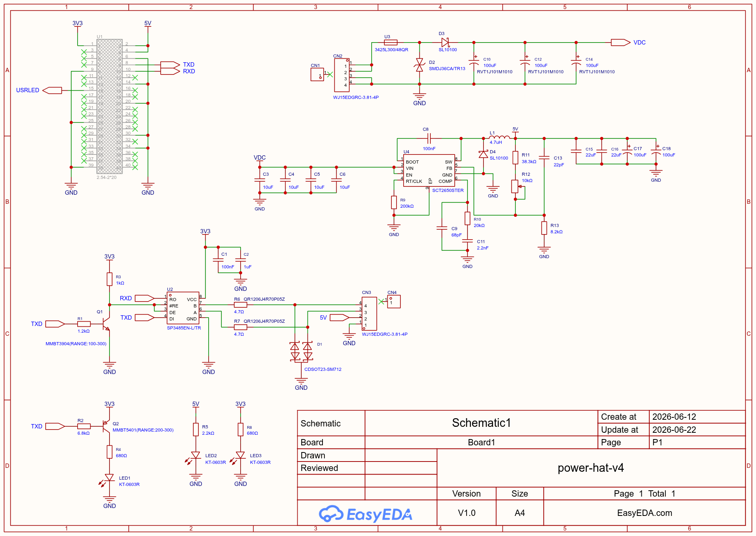Click the 2026-06-12 create date

point(674,417)
